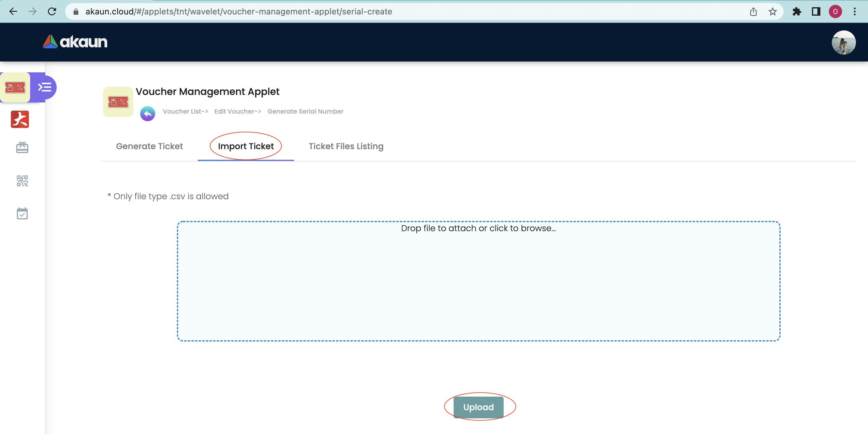The image size is (868, 434).
Task: Click the purple back arrow button
Action: 148,114
